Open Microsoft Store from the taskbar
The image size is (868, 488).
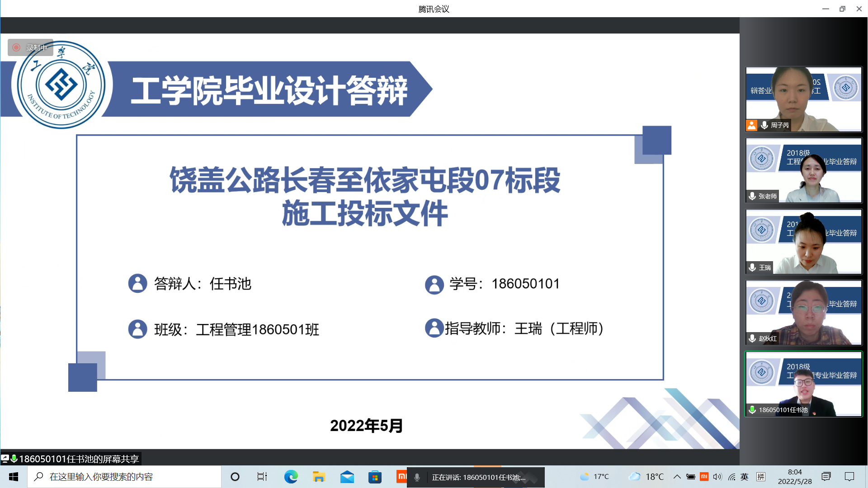coord(375,477)
